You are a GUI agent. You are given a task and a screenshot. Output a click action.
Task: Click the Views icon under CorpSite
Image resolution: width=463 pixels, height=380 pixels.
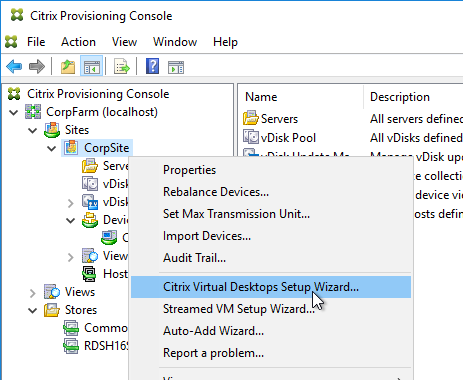click(90, 256)
